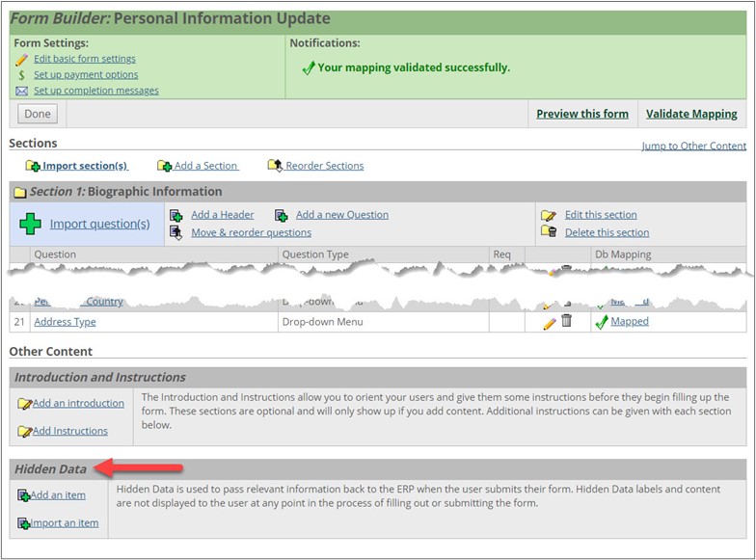Click the green checkmark beside Mapped

(x=601, y=322)
